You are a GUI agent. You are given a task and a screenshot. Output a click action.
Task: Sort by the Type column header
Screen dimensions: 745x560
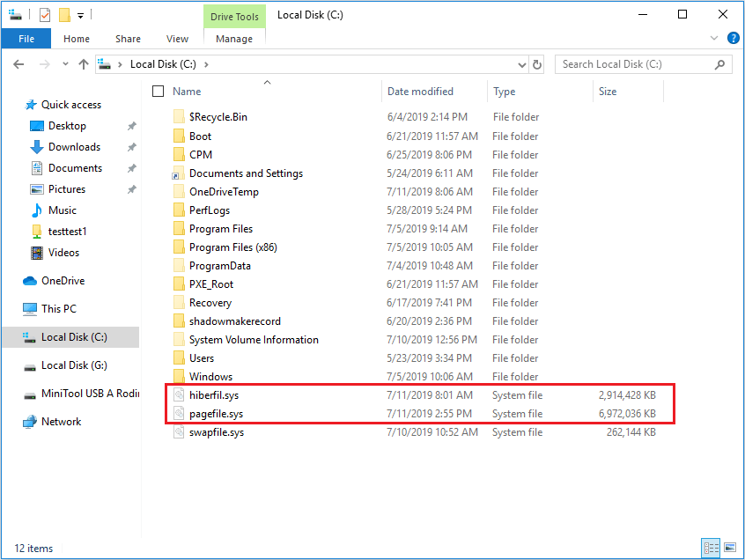pos(504,92)
